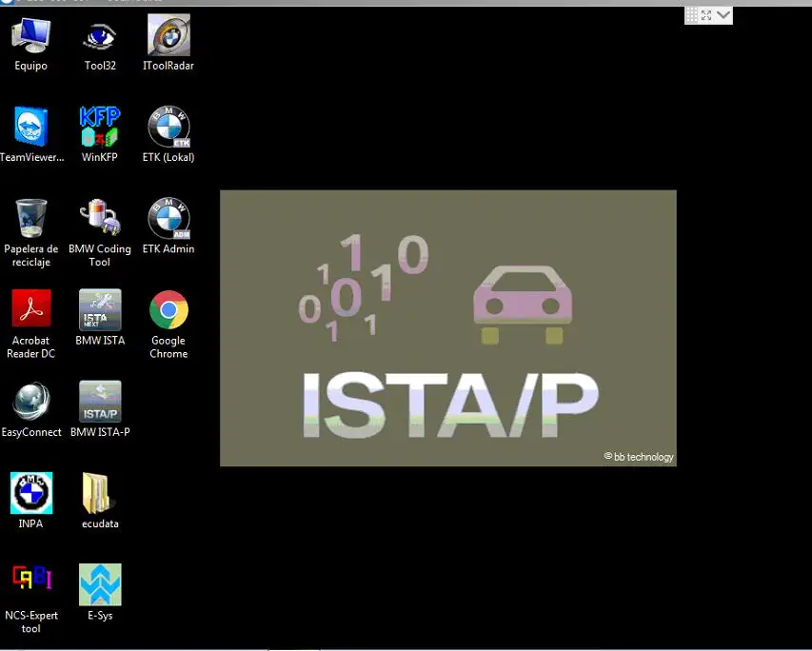Viewport: 812px width, 651px height.
Task: Open Papelera de reciclaje
Action: [31, 219]
